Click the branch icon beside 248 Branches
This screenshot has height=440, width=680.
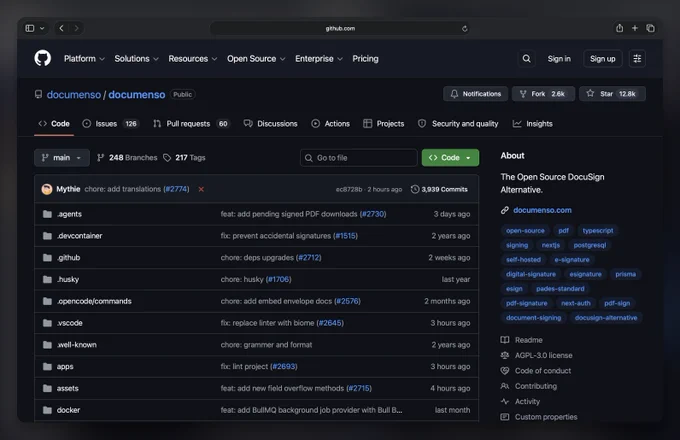click(x=100, y=158)
